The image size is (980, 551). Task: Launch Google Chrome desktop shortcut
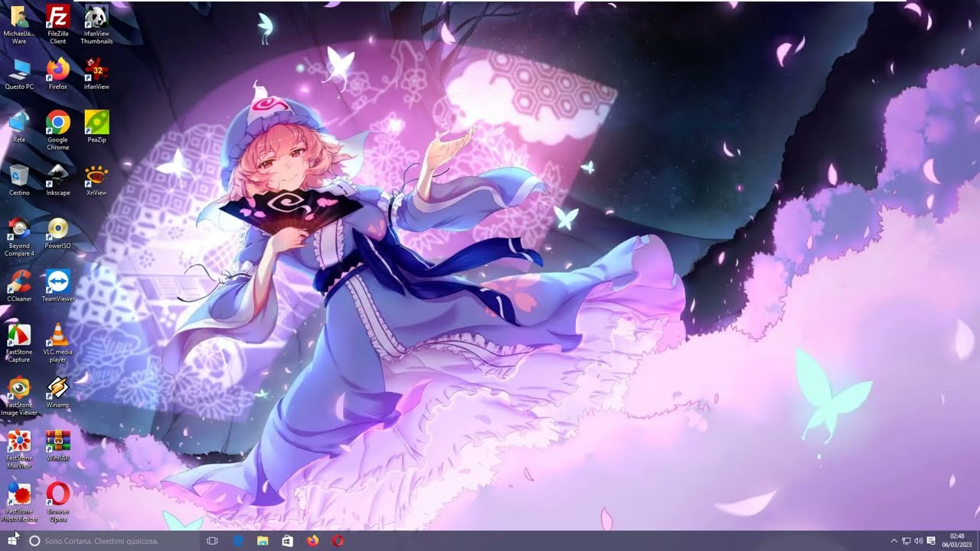pos(57,130)
